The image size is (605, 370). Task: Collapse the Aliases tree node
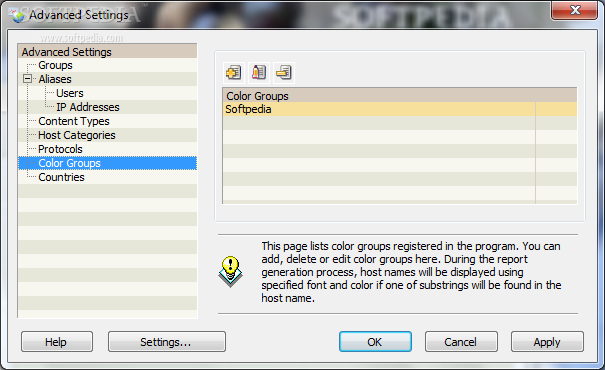tap(27, 79)
